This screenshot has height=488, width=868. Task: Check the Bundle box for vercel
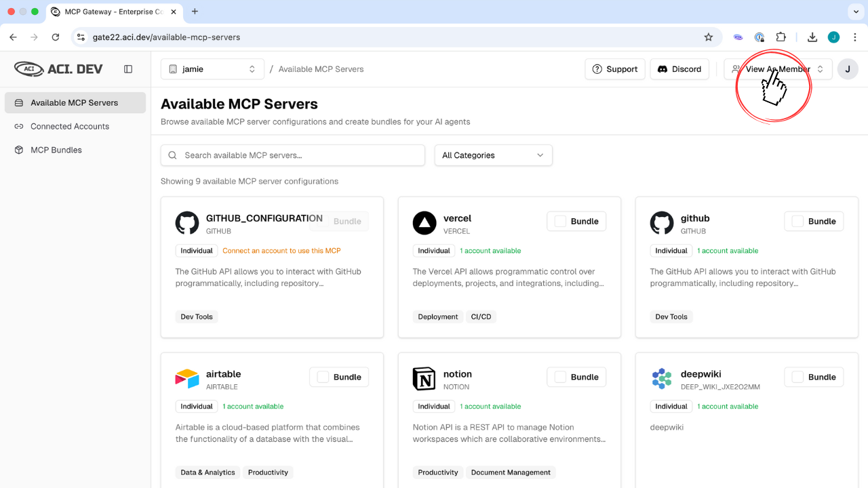(x=560, y=222)
